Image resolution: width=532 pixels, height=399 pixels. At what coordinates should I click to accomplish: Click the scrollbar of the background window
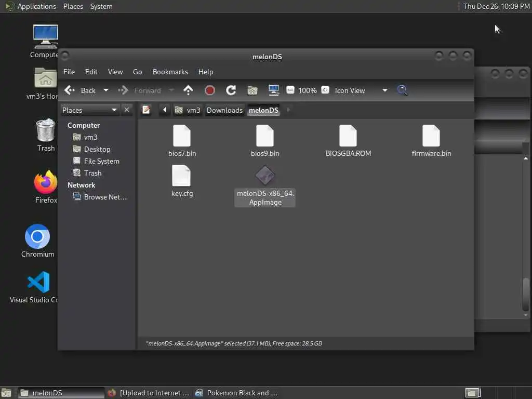[x=526, y=294]
